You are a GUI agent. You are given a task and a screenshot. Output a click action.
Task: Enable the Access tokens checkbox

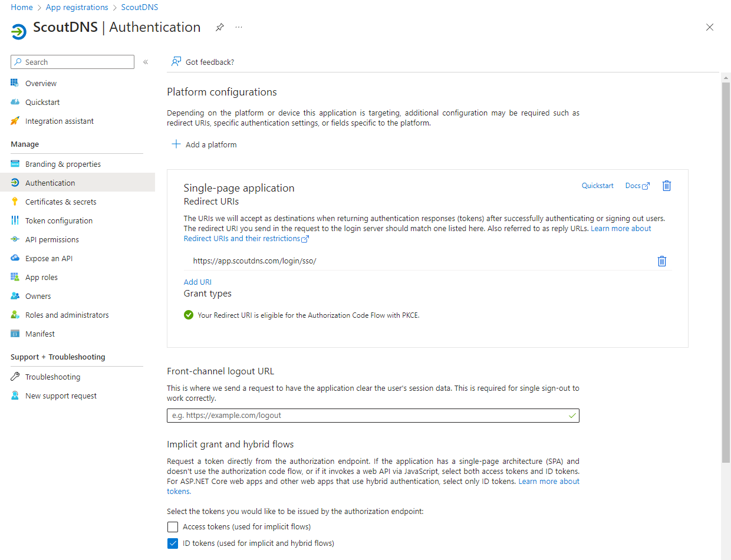[173, 526]
